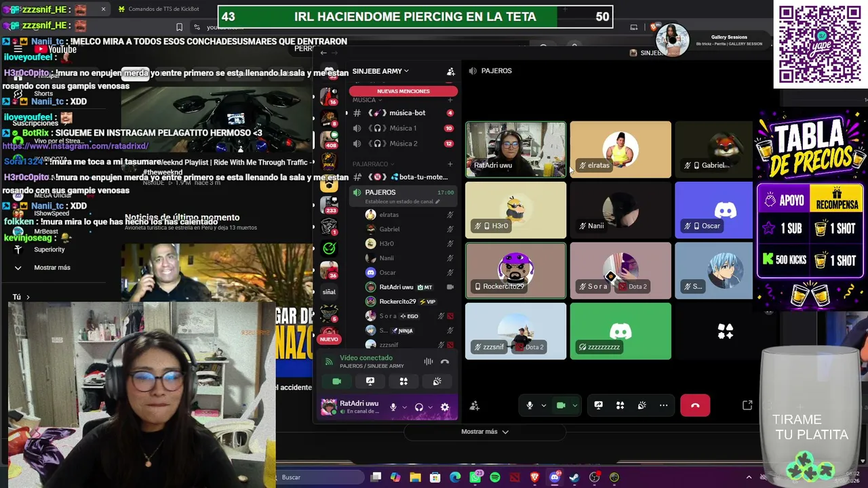Screen dimensions: 868x488
Task: Open soundboard in the Video conectado panel
Action: coord(437,382)
